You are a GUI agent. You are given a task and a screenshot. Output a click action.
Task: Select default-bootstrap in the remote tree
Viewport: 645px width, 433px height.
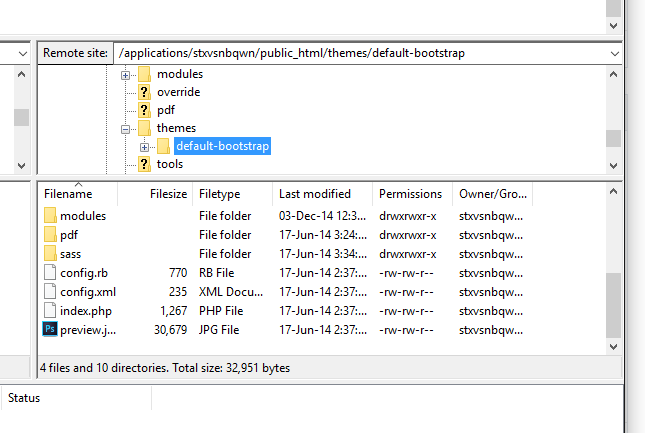click(x=222, y=146)
